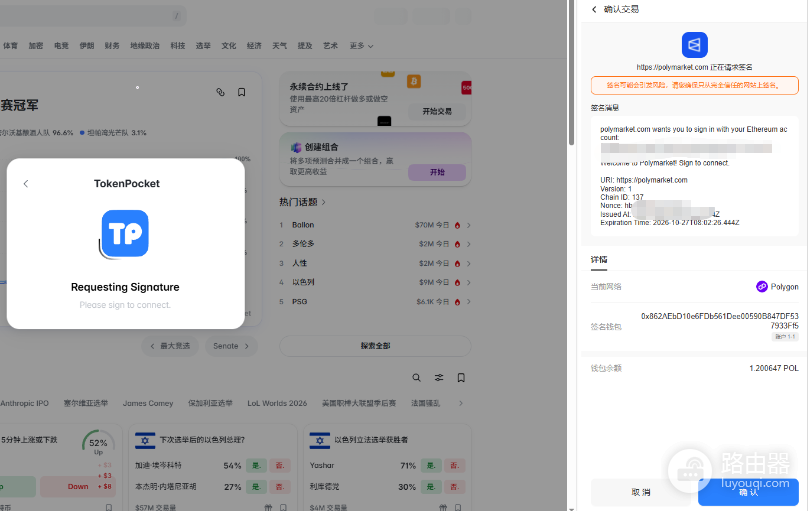The height and width of the screenshot is (511, 808).
Task: Click the 1.200647 POL balance
Action: click(773, 368)
